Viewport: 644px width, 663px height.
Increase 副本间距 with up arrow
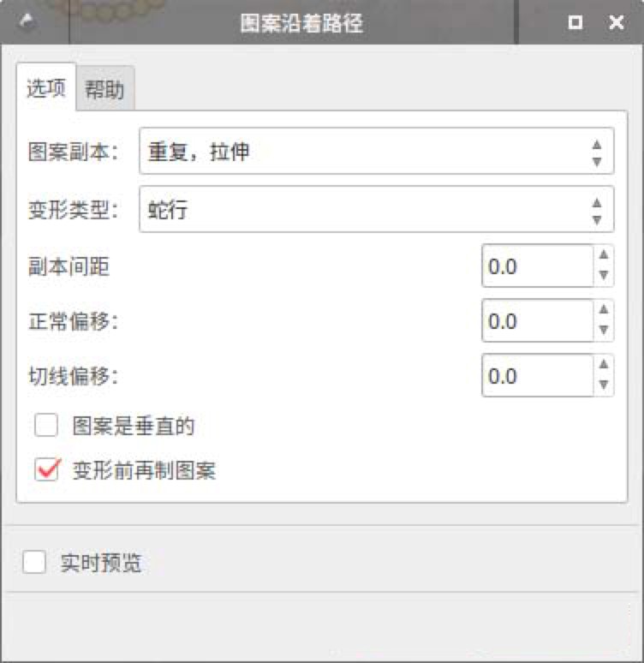604,255
